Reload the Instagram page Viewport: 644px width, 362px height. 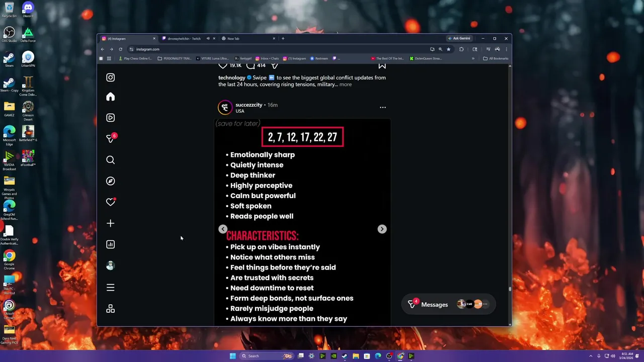point(120,49)
